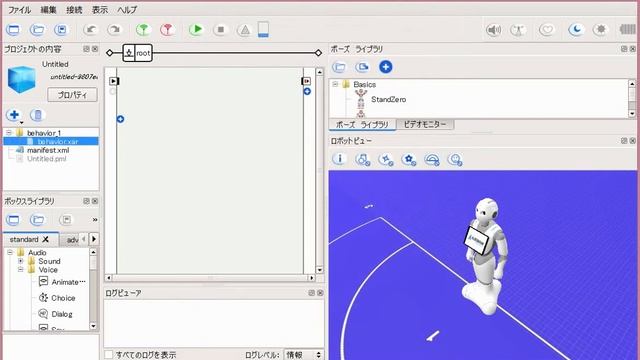640x360 pixels.
Task: Expand the Sound folder
Action: 20,261
